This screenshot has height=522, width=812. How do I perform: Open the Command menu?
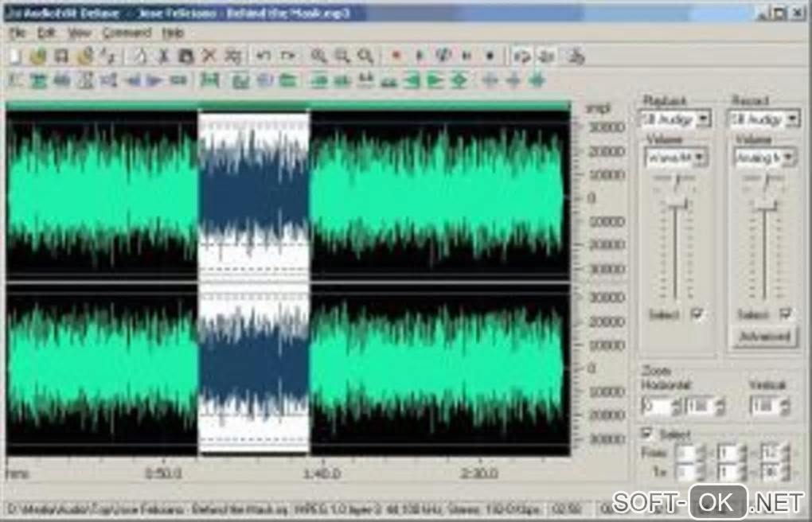(127, 33)
